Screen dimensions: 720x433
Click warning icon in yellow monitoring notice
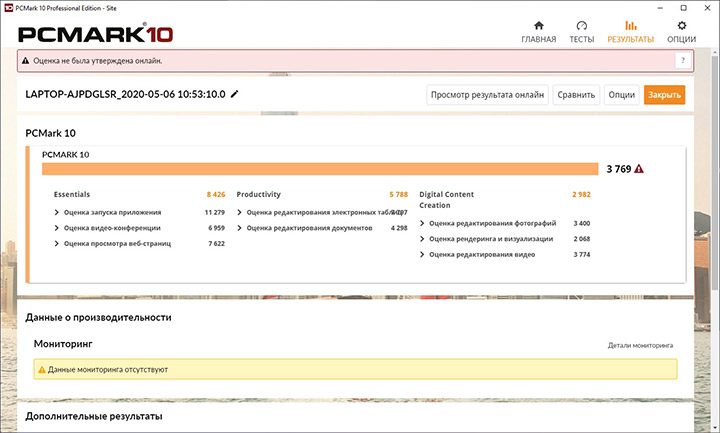coord(42,370)
